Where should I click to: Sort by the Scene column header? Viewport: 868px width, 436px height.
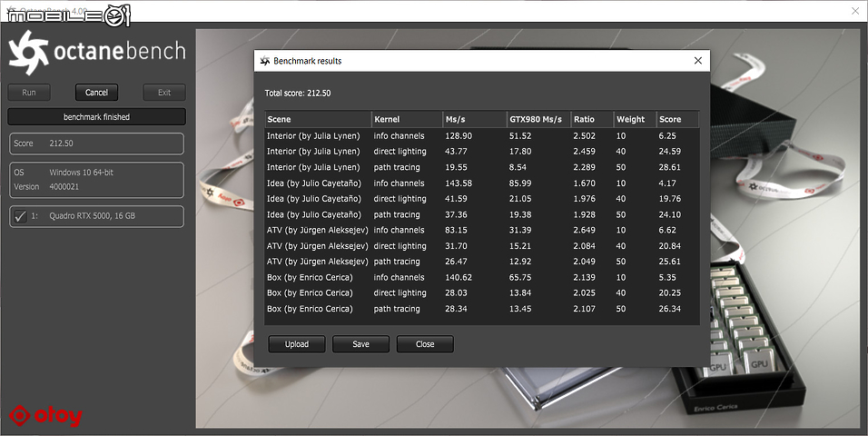pos(319,119)
